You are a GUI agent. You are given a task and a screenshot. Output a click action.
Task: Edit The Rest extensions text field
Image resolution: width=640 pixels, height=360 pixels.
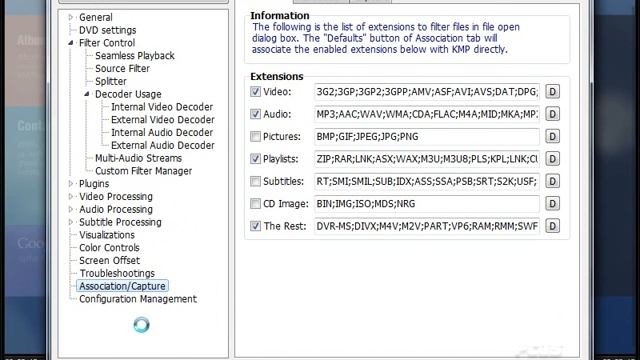(x=427, y=226)
